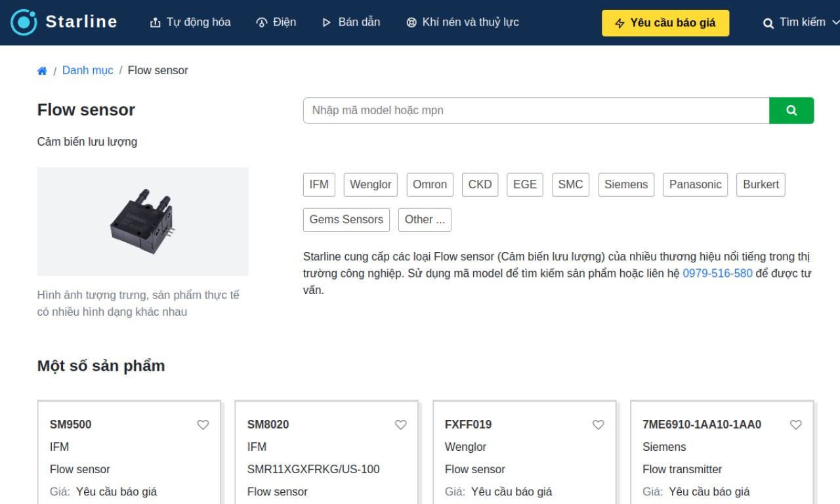Click Yêu cầu báo giá price in 7ME6910 card
The image size is (840, 504).
point(709,492)
